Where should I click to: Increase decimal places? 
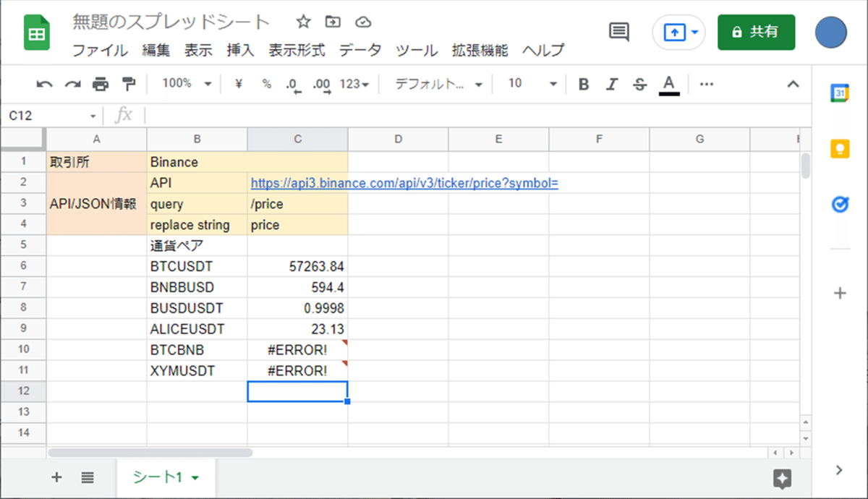(322, 85)
